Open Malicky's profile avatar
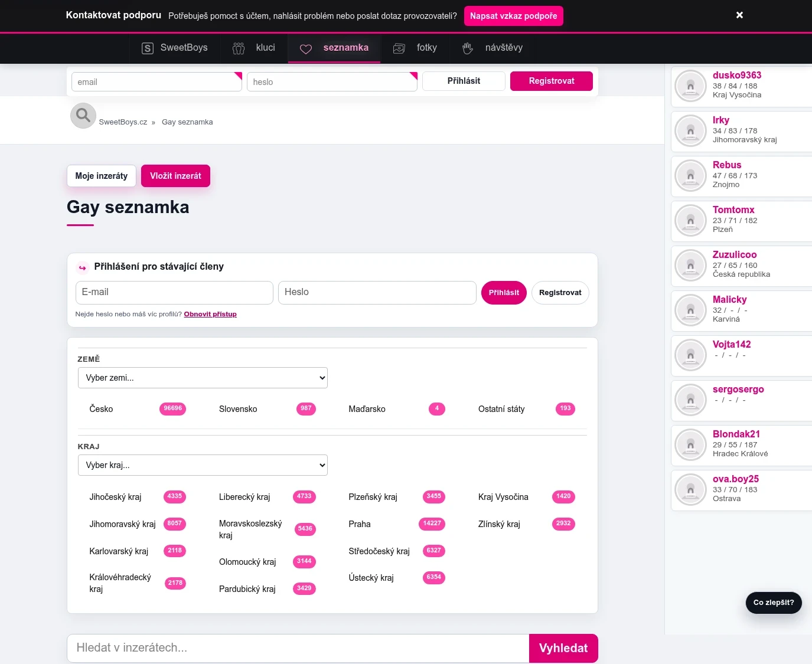Screen dimensions: 812x664 click(x=691, y=310)
